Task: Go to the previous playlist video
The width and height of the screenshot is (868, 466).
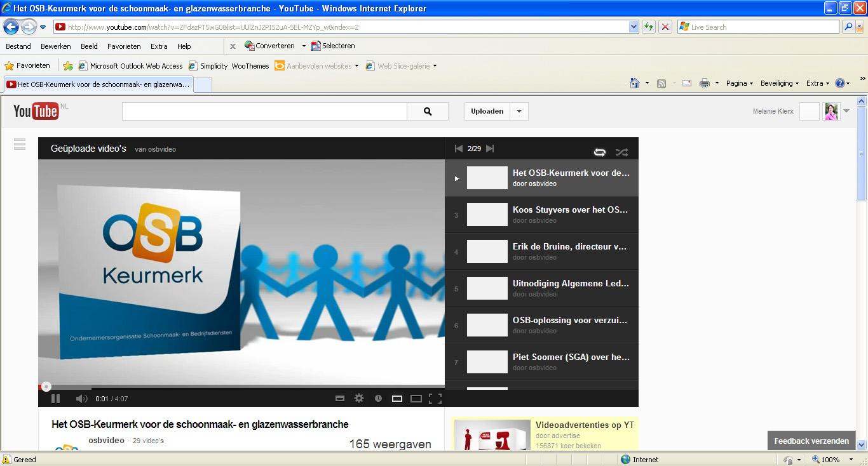Action: (459, 149)
